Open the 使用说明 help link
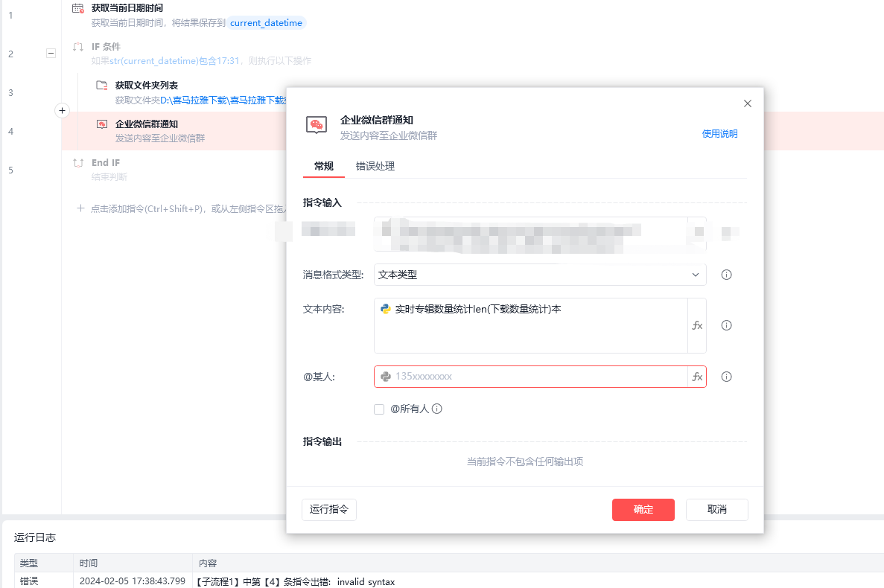 (x=719, y=133)
